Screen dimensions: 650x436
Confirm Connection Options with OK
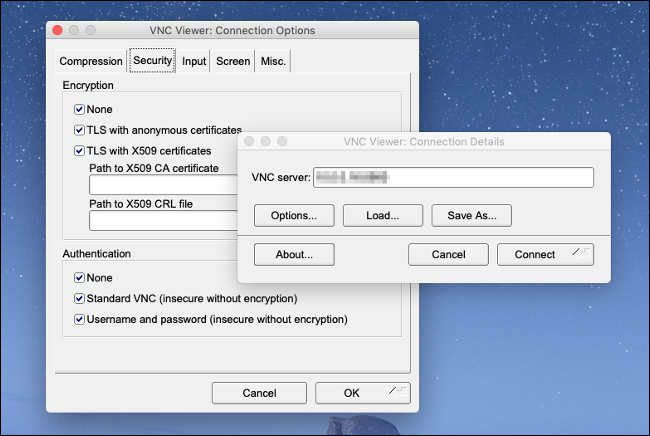[x=363, y=393]
